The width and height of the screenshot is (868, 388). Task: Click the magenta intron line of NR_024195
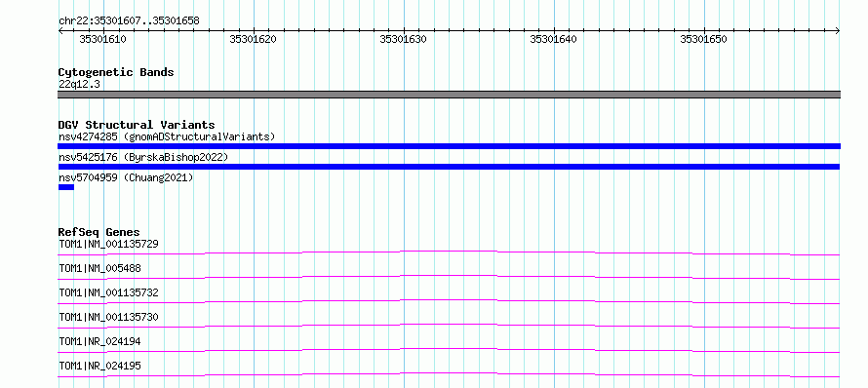click(x=449, y=374)
